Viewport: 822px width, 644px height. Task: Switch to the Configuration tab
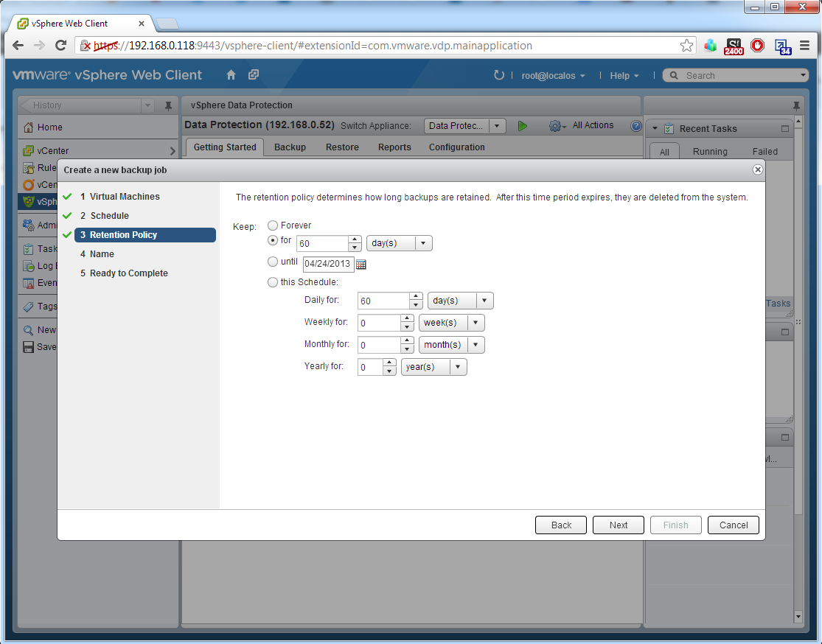point(456,147)
